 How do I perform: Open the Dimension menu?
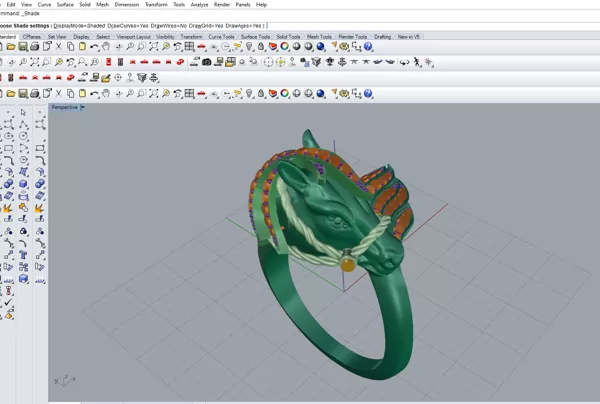tap(127, 5)
